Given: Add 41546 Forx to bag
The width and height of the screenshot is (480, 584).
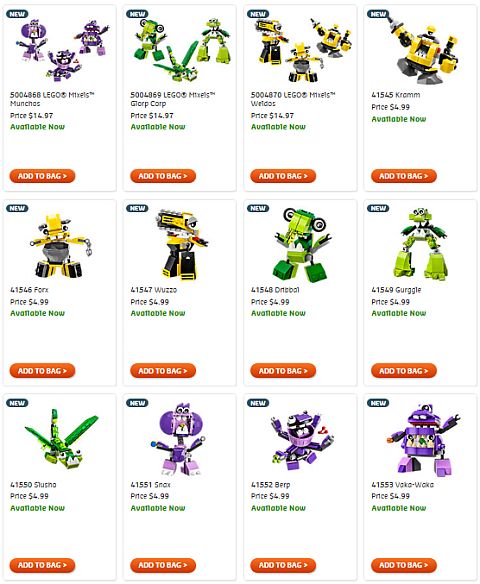Looking at the screenshot, I should [42, 371].
